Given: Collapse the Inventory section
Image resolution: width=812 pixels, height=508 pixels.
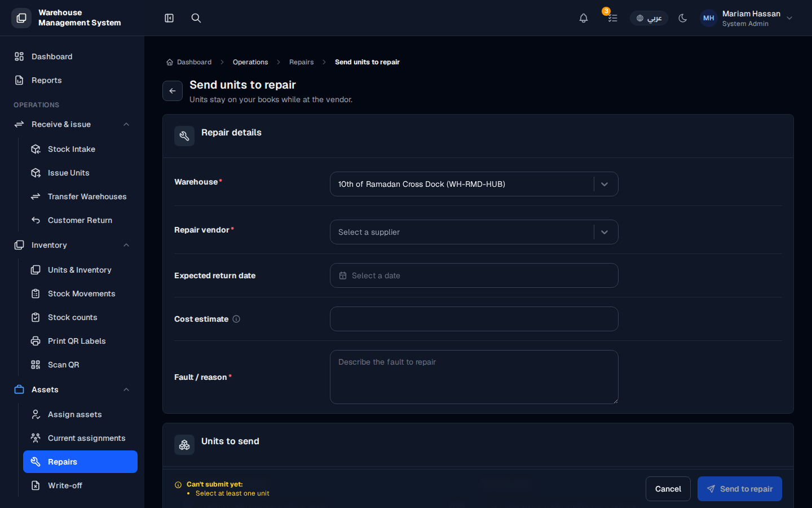Looking at the screenshot, I should 72,245.
